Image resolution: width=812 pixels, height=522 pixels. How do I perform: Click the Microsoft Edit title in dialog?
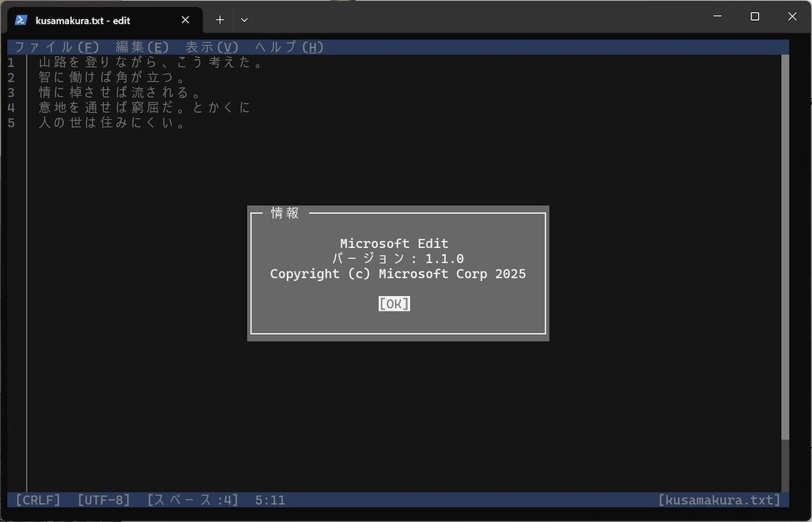click(x=394, y=244)
